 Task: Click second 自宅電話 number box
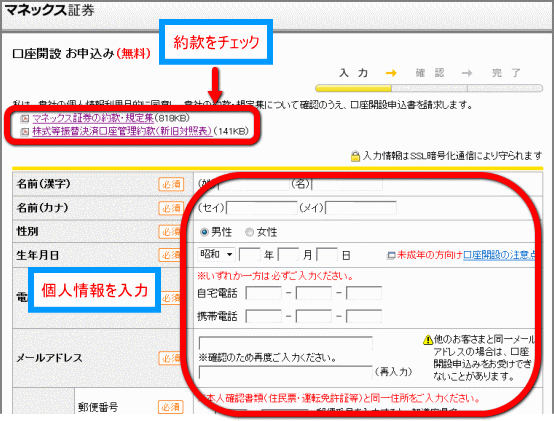click(x=314, y=293)
